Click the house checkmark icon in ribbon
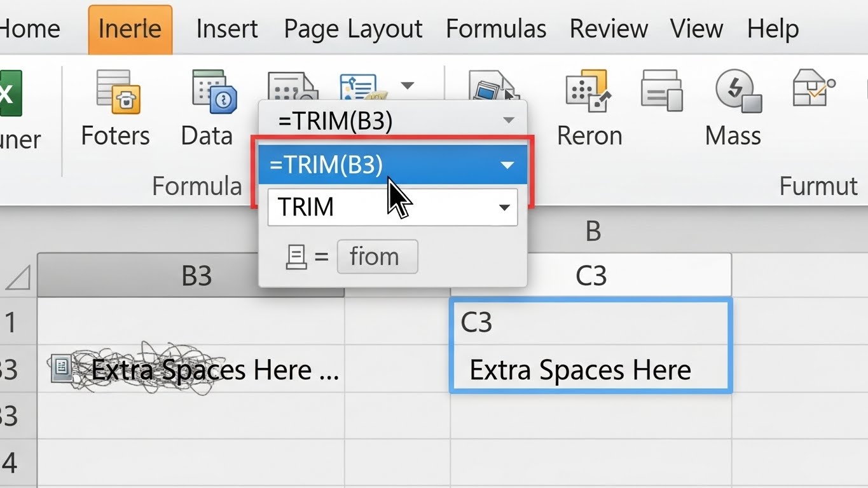 tap(813, 88)
